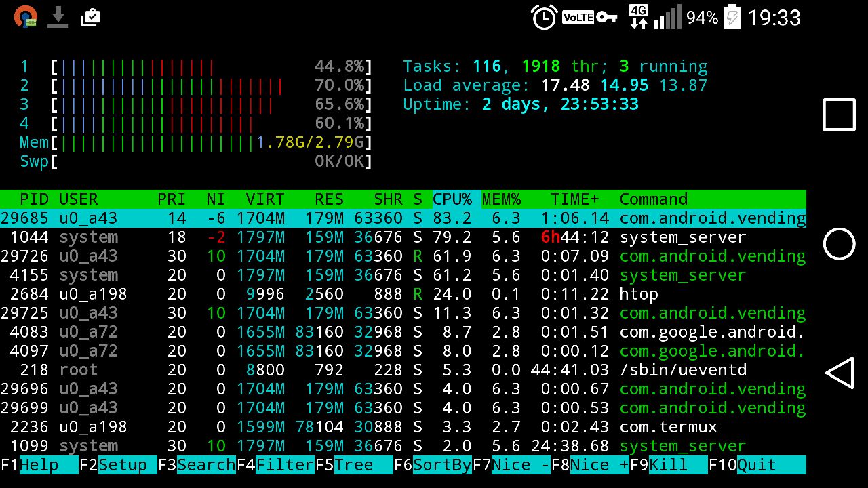Image resolution: width=868 pixels, height=488 pixels.
Task: Sort by the TIME+ column header
Action: click(x=575, y=199)
